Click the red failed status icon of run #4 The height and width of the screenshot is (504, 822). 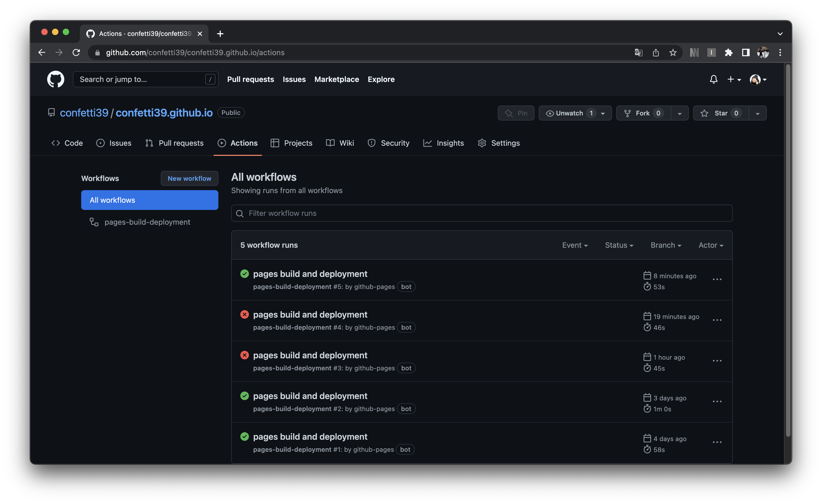[x=245, y=315]
